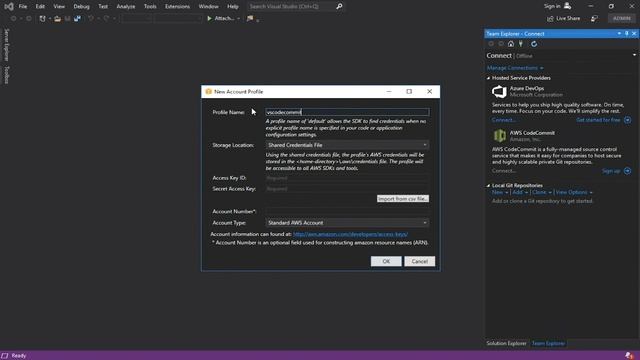
Task: Open the Extensions menu
Action: pyautogui.click(x=177, y=7)
